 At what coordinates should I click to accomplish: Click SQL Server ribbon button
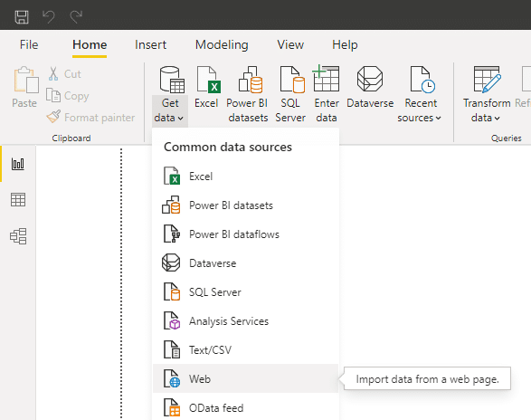point(290,94)
